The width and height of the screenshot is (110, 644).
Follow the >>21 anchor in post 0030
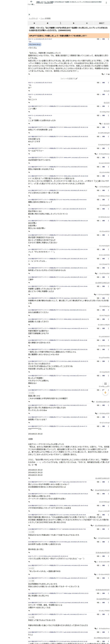(31, 393)
